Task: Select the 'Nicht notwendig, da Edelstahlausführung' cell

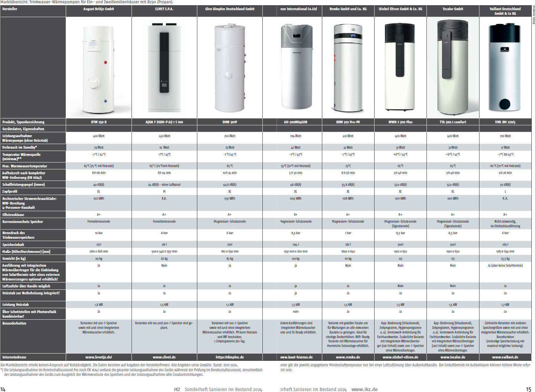Action: (505, 224)
